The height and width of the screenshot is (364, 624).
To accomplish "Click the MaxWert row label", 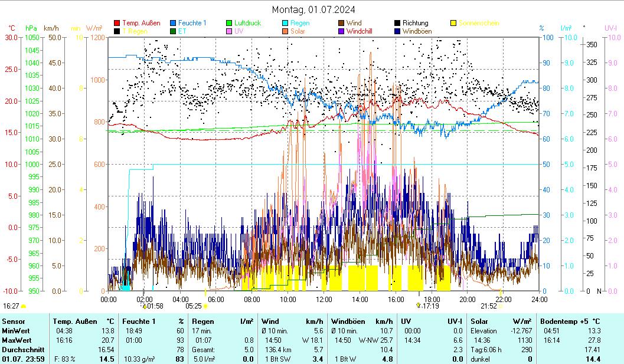I will click(x=17, y=340).
